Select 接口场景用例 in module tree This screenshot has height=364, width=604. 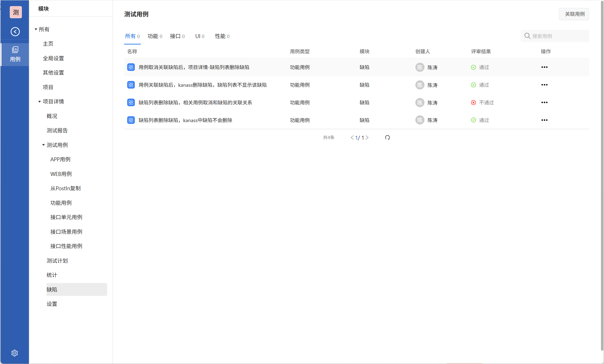(66, 232)
